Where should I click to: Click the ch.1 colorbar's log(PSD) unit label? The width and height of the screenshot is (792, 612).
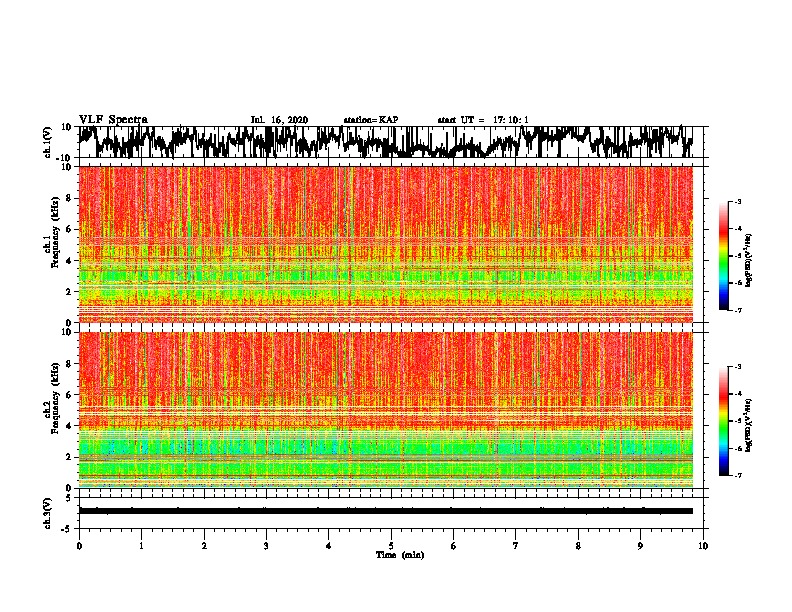(748, 261)
